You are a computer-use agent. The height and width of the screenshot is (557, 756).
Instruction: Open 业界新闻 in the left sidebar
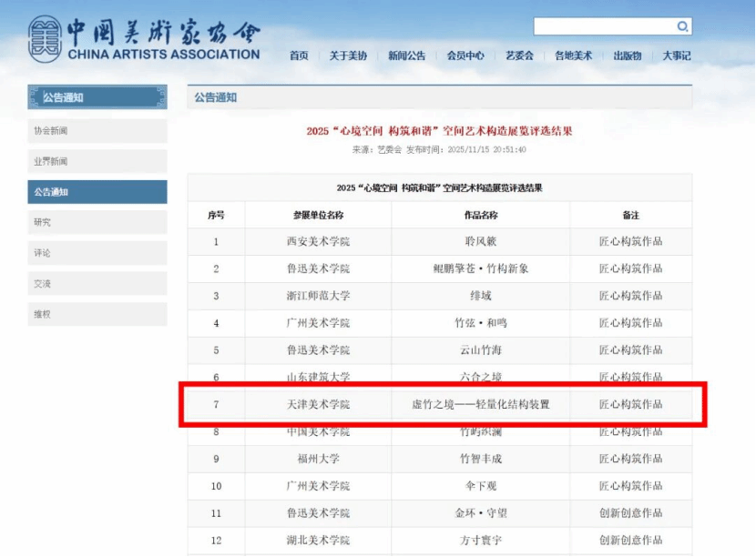tap(97, 162)
